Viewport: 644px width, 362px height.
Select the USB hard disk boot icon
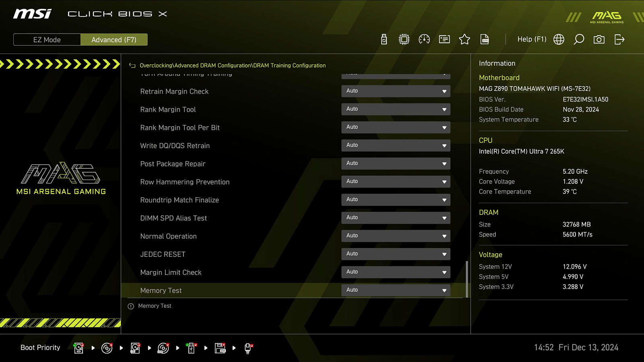click(x=135, y=348)
